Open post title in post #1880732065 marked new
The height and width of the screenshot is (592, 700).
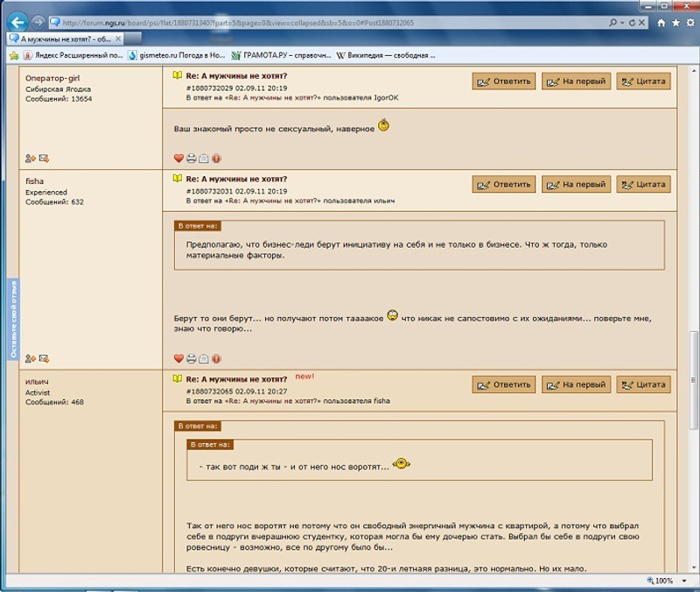236,379
